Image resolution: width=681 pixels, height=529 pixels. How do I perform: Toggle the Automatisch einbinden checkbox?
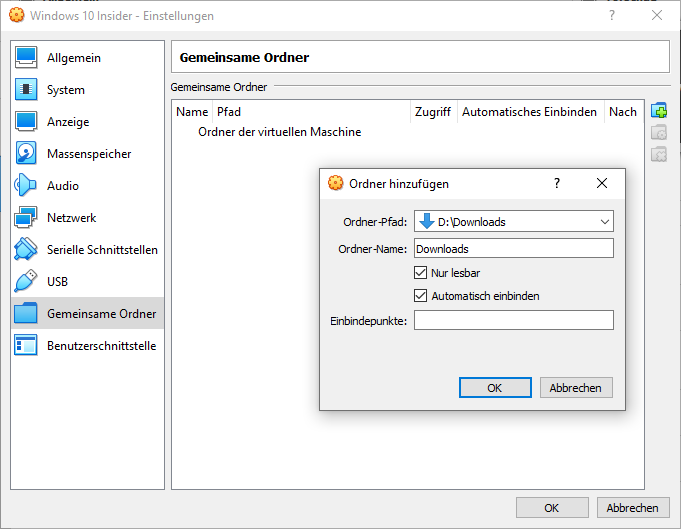coord(421,296)
